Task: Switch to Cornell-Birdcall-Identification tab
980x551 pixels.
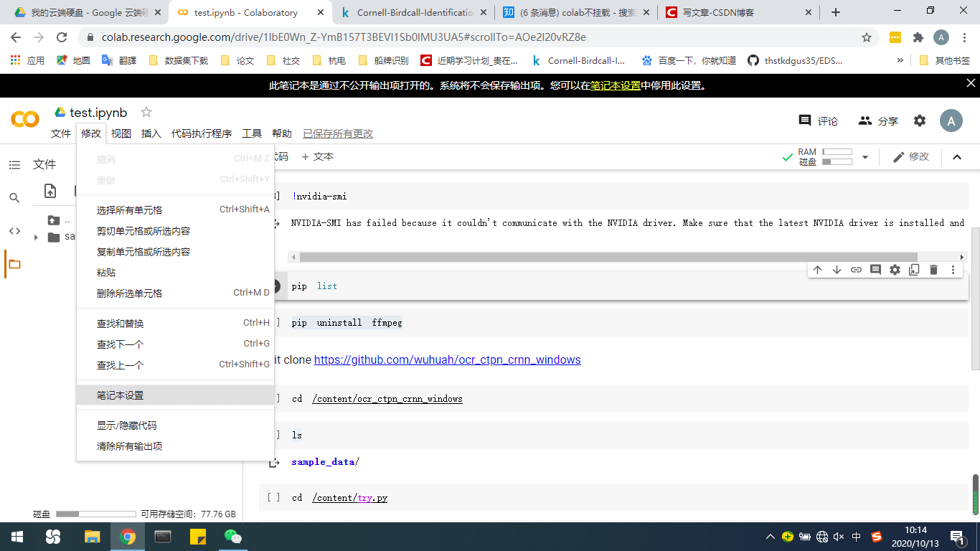Action: 413,12
